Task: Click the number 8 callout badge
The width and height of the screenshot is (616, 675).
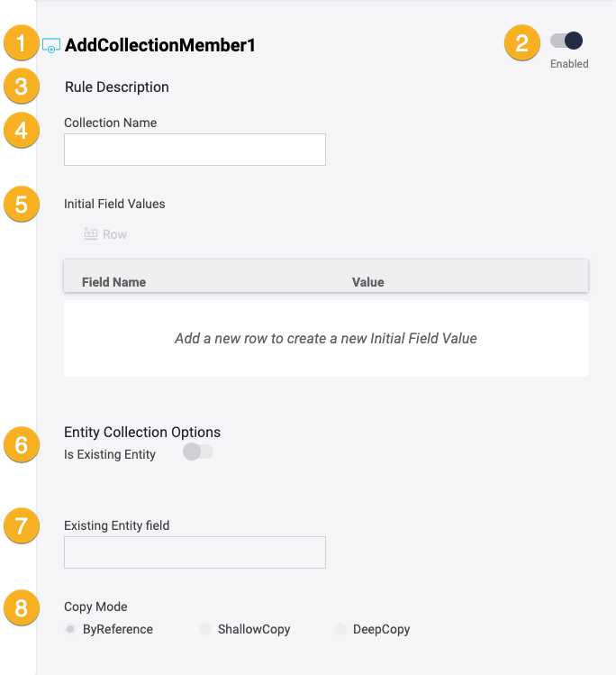Action: click(x=22, y=608)
